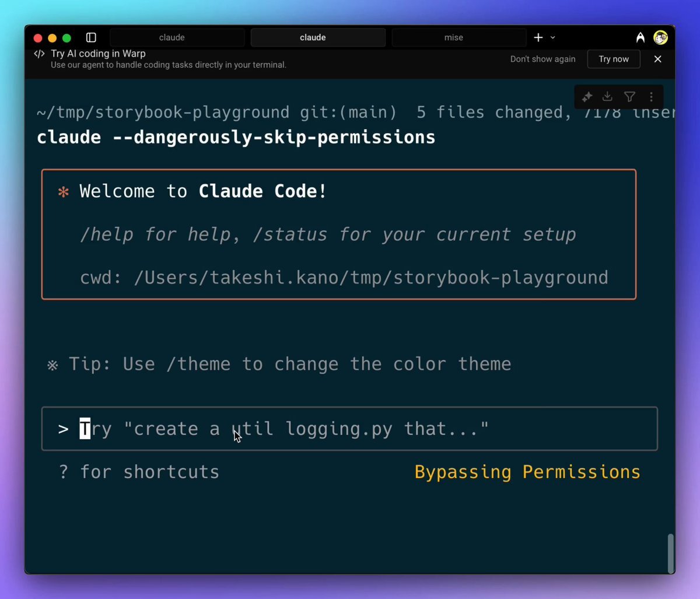
Task: Switch to the leftmost claude tab
Action: 177,37
